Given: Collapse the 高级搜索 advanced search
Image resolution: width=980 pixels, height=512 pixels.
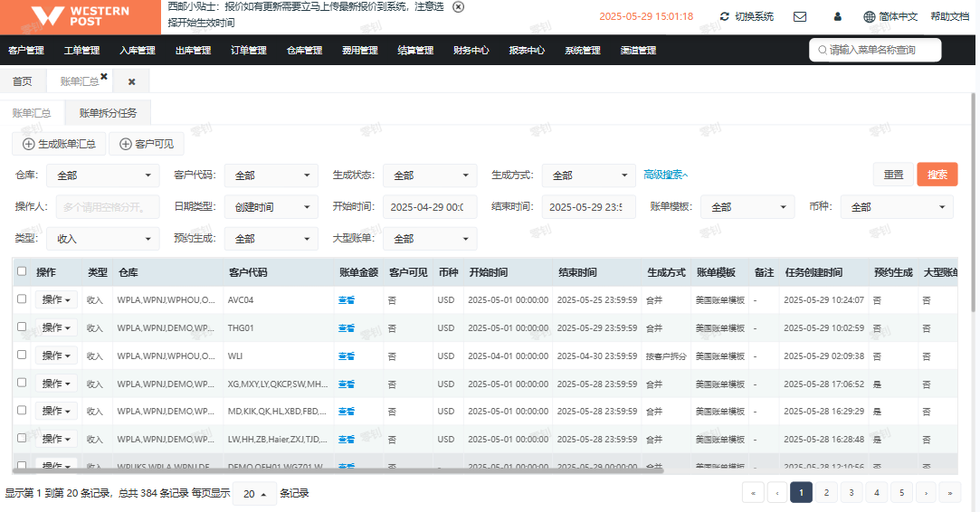Looking at the screenshot, I should [666, 175].
